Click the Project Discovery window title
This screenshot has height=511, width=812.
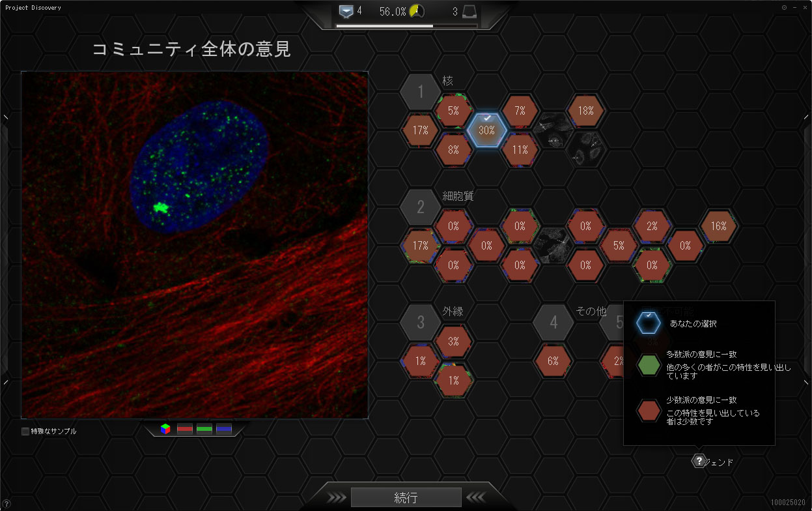click(x=33, y=8)
